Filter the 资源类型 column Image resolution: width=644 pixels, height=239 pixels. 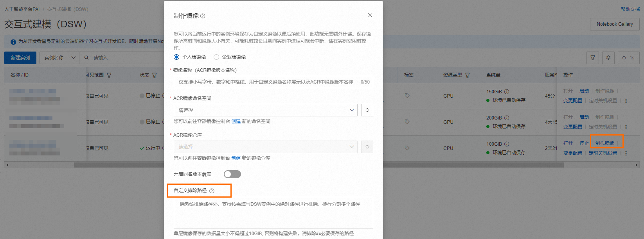(x=468, y=75)
